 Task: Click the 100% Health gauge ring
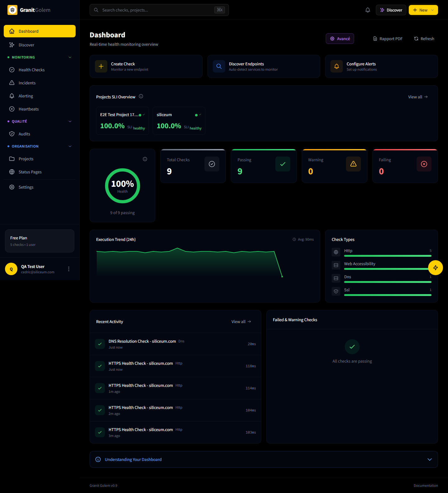pos(123,186)
